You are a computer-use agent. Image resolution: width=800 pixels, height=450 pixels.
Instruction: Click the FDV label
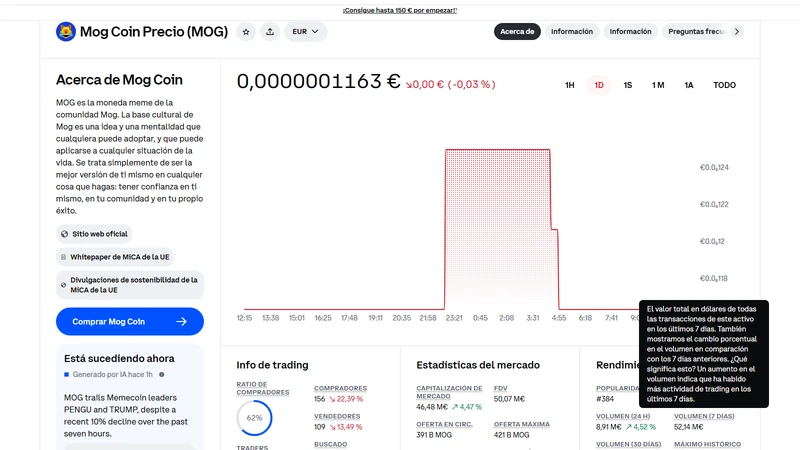pyautogui.click(x=501, y=388)
